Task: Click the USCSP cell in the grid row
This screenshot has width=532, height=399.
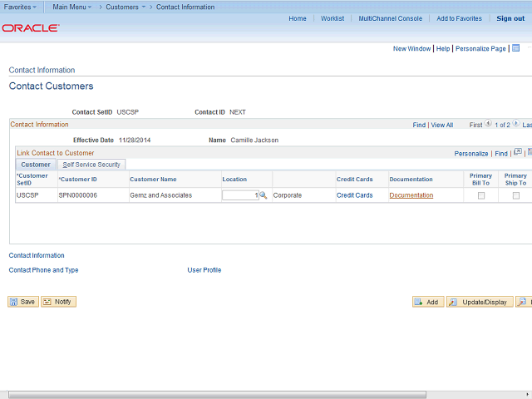Action: [27, 195]
